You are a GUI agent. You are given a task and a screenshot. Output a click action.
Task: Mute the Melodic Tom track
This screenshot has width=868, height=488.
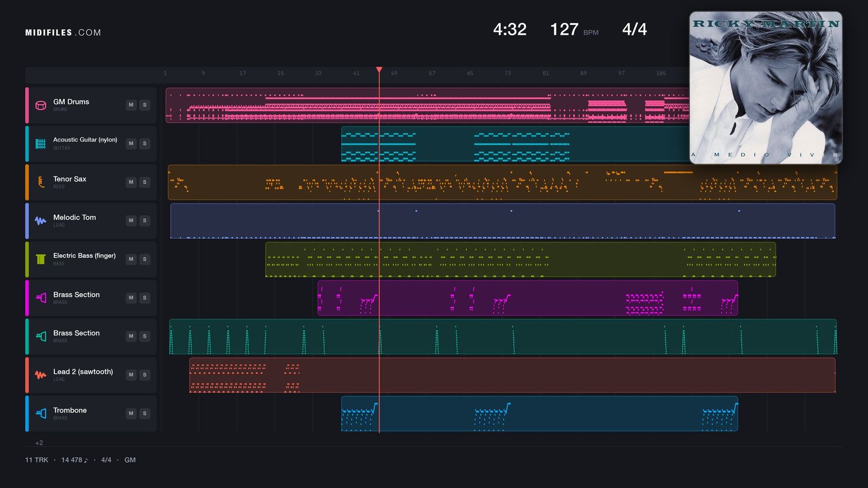click(x=131, y=220)
